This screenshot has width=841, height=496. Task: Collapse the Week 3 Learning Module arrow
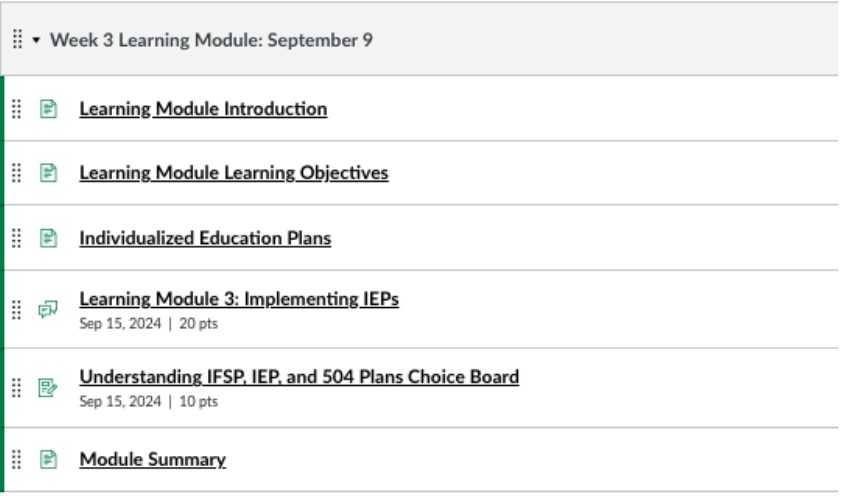tap(36, 40)
